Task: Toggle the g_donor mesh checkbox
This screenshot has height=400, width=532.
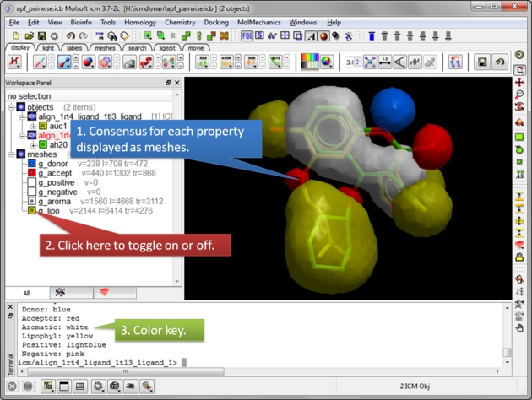Action: [32, 164]
